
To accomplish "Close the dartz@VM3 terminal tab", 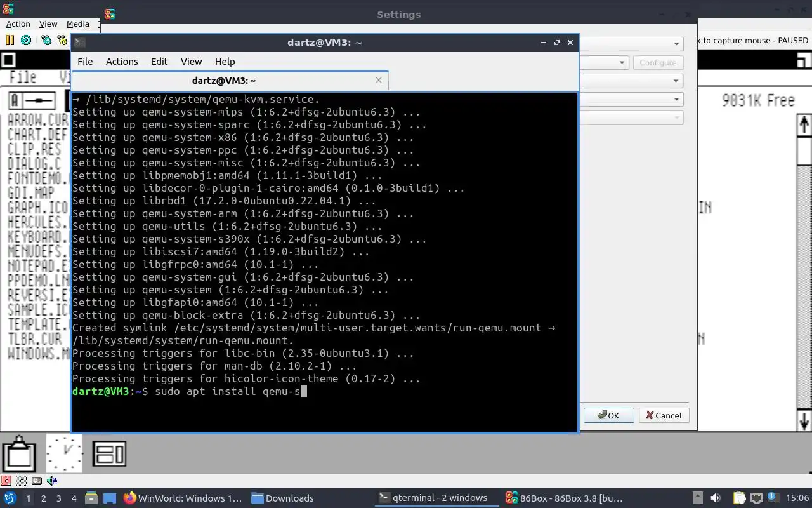I will [379, 80].
